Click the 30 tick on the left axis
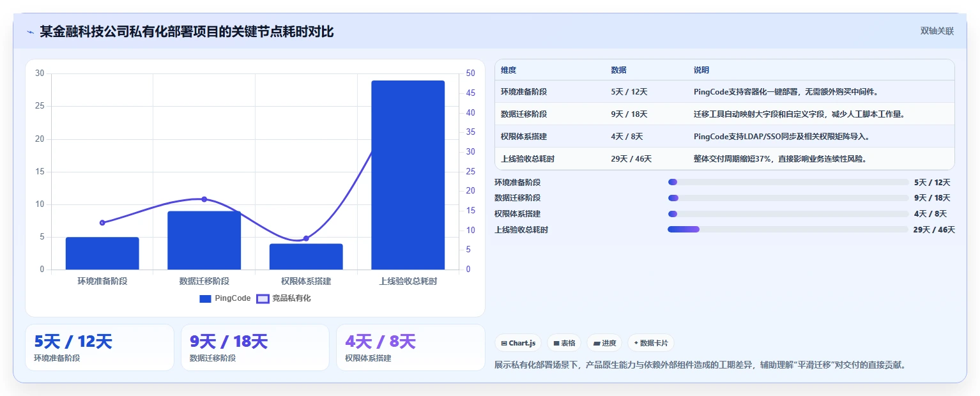 (x=40, y=73)
